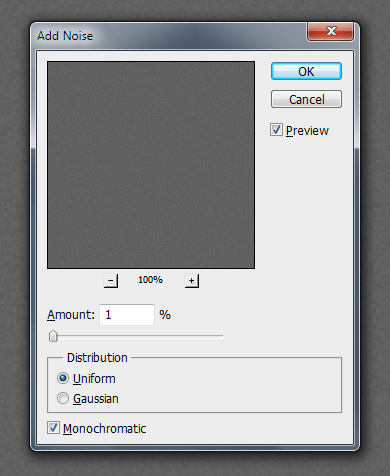Viewport: 390px width, 476px height.
Task: Select Uniform distribution option
Action: pos(63,378)
